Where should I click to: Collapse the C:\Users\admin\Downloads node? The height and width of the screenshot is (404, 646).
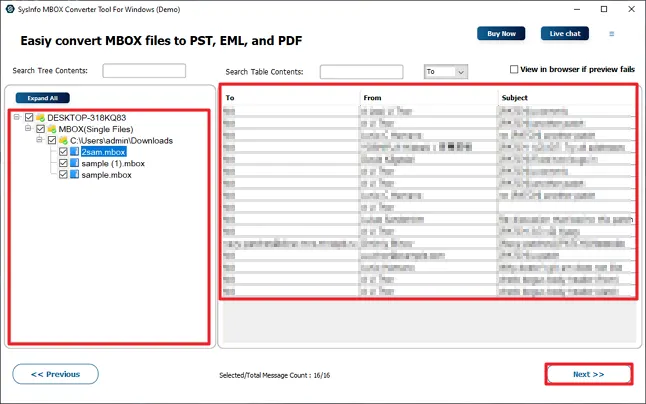tap(40, 140)
